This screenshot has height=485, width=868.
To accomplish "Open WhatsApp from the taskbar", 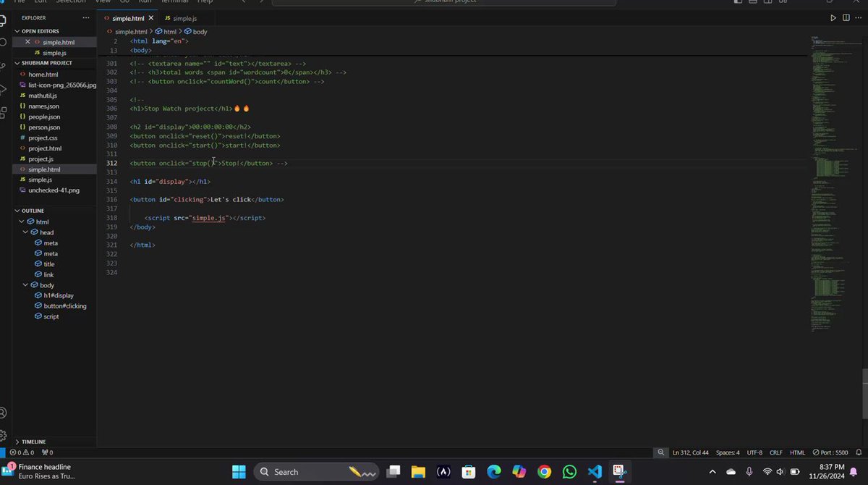I will 570,472.
